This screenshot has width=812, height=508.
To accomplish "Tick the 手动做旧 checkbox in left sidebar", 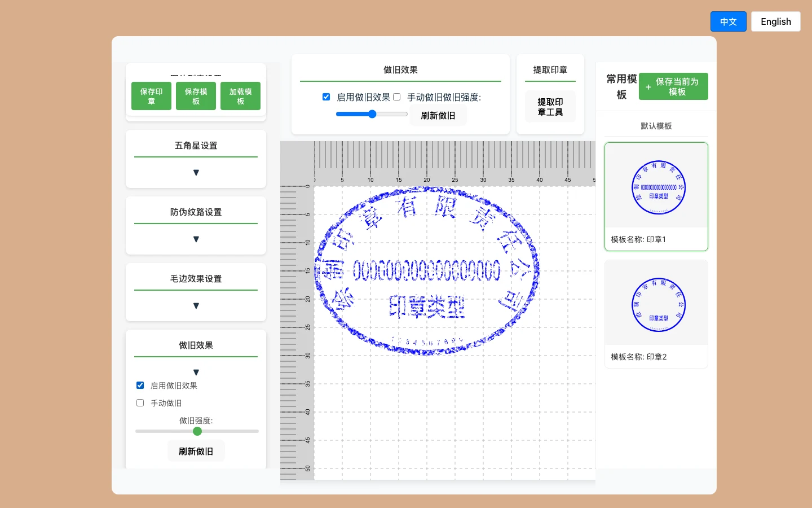I will tap(140, 403).
